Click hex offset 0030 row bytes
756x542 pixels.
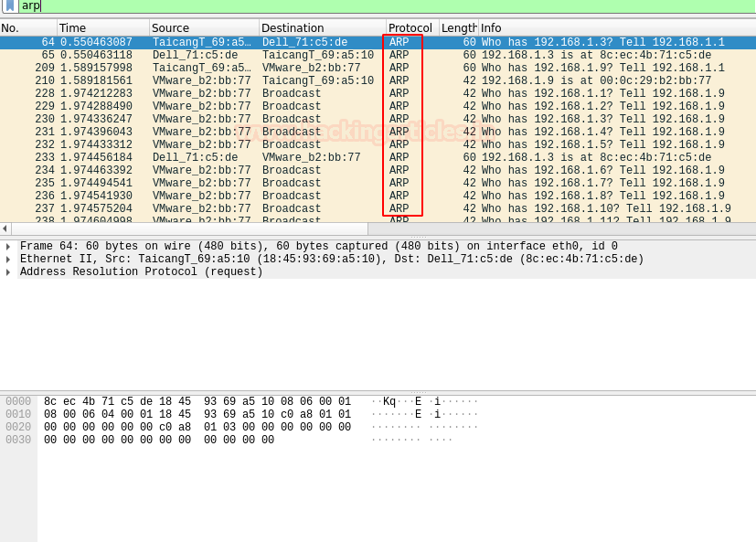[159, 441]
